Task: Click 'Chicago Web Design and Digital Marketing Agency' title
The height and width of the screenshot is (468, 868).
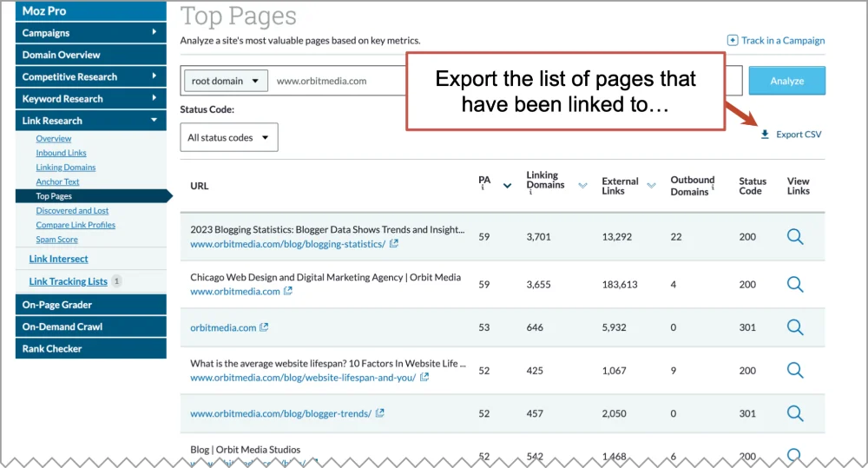Action: 325,277
